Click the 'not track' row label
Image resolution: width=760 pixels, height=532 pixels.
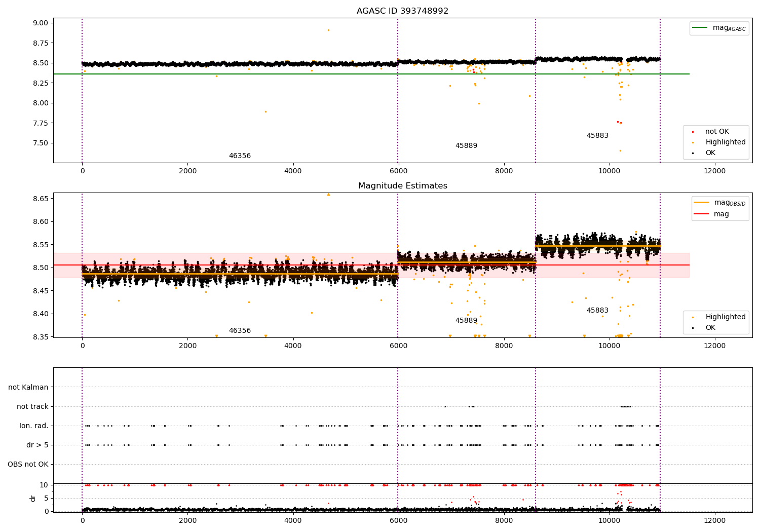(x=32, y=406)
